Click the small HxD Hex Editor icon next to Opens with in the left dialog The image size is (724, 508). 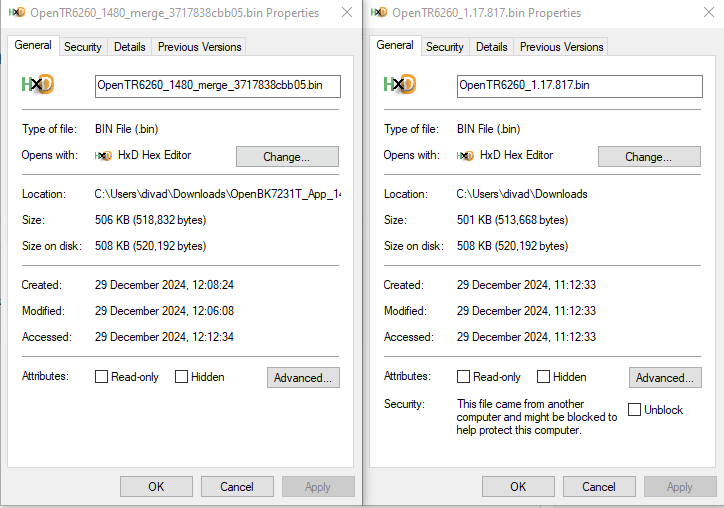(103, 156)
